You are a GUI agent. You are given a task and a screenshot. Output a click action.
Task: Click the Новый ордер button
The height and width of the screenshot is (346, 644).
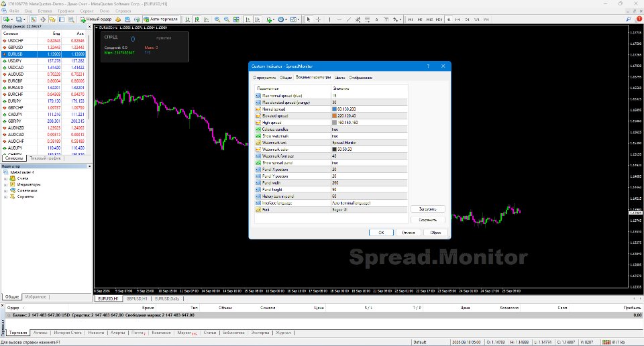(x=95, y=19)
